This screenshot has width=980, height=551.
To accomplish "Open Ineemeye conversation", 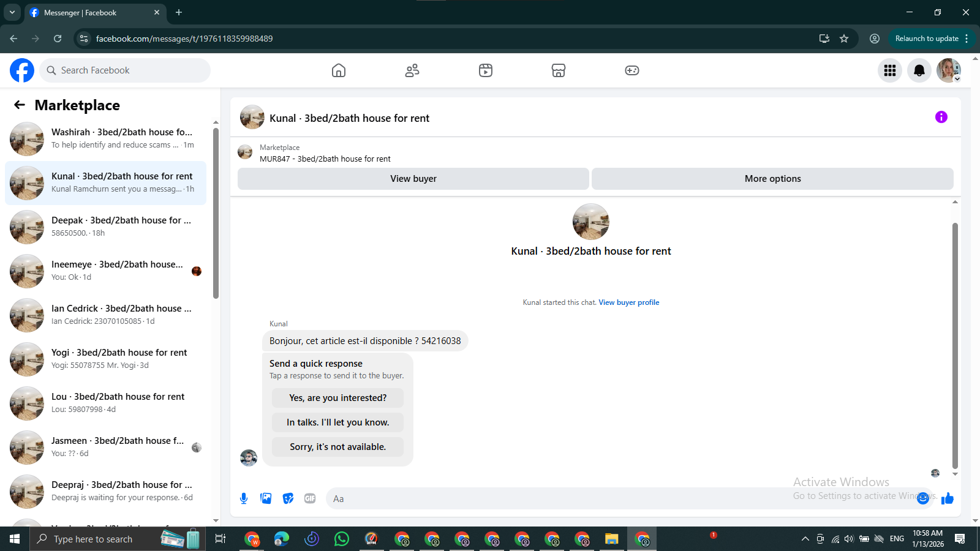I will click(x=105, y=271).
